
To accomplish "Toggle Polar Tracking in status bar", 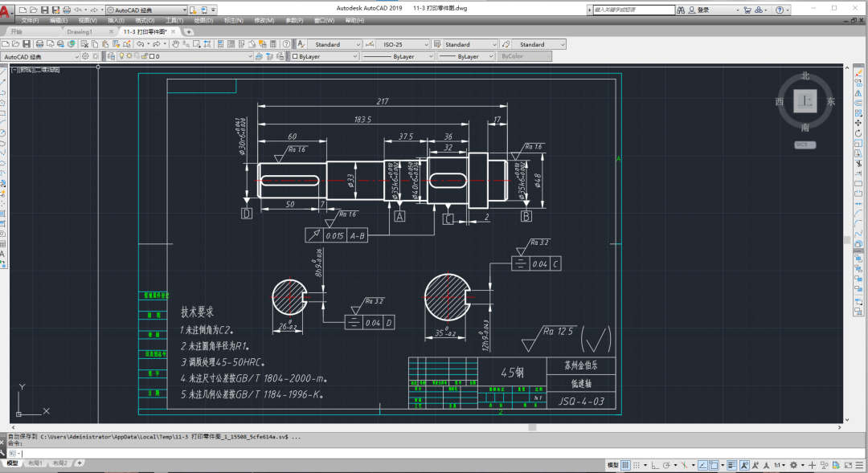I will point(666,465).
